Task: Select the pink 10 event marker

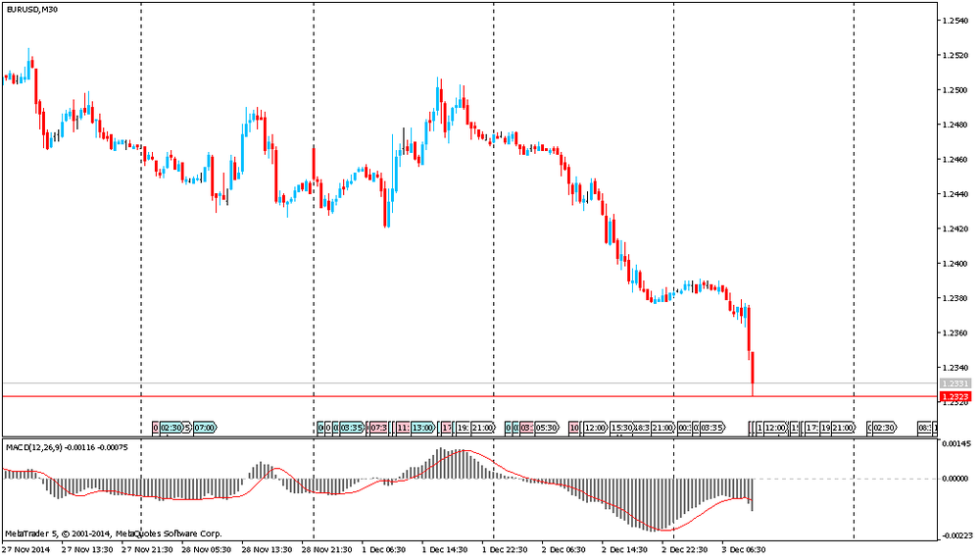Action: tap(574, 428)
